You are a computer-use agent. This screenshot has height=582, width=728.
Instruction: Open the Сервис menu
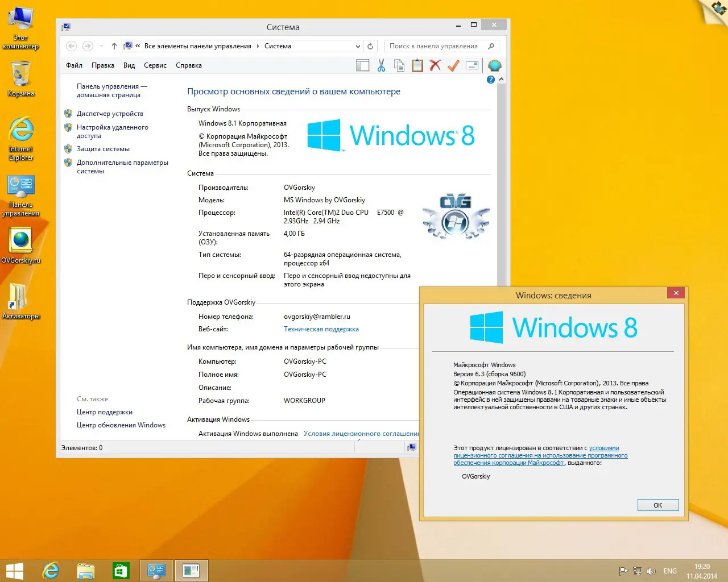(155, 65)
